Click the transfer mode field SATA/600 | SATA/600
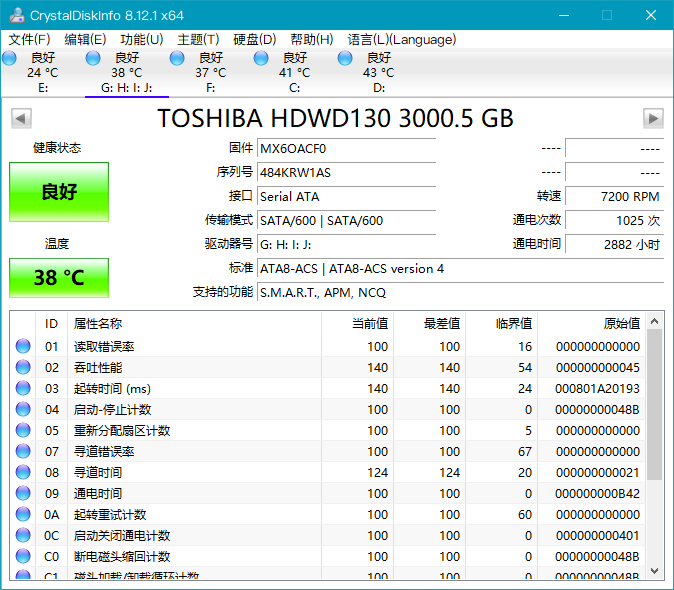This screenshot has height=590, width=674. pyautogui.click(x=346, y=221)
